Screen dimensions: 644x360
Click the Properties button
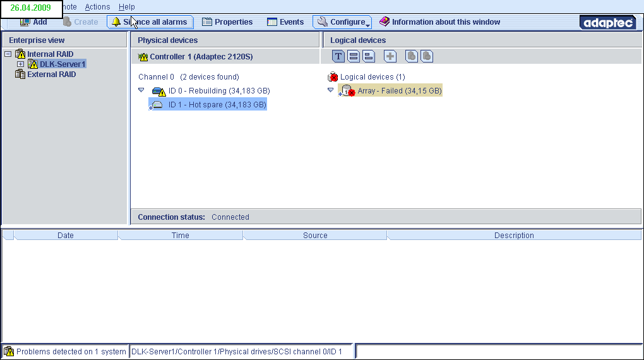click(227, 22)
